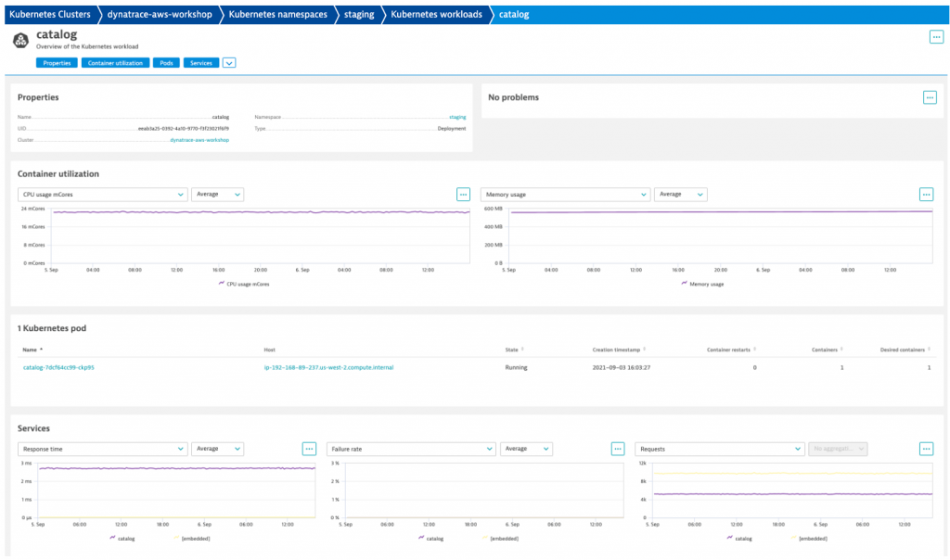Open the more menu for the Failure rate chart

click(x=617, y=449)
